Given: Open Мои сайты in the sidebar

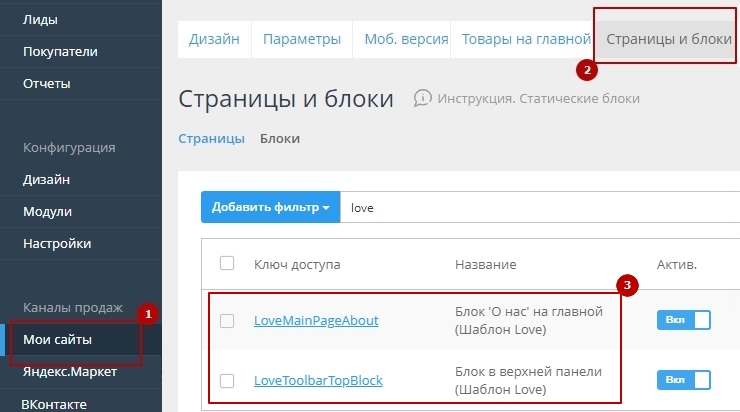Looking at the screenshot, I should (57, 339).
